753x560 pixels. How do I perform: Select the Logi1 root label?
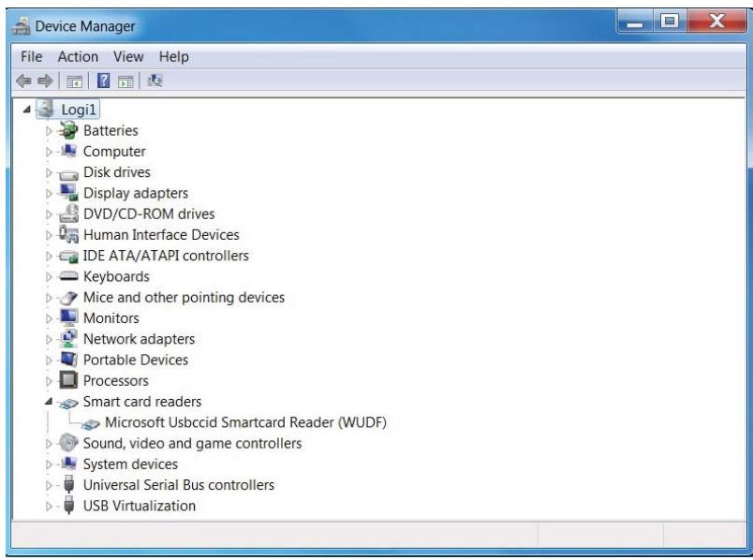tap(79, 110)
